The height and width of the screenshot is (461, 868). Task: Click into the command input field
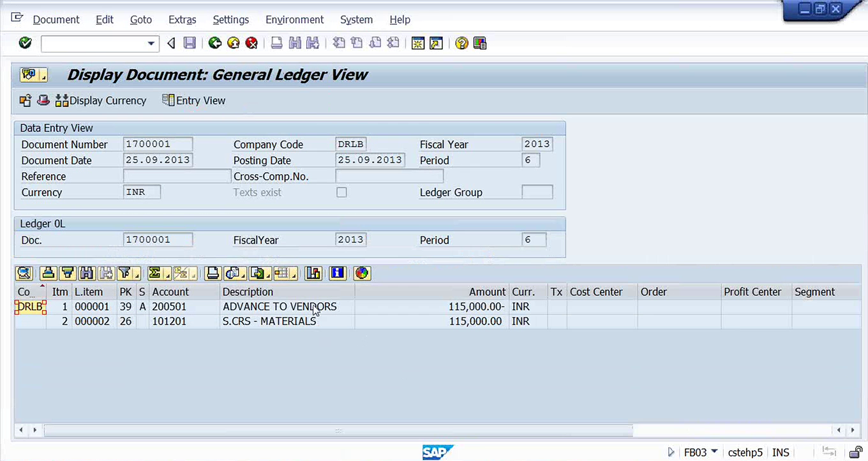(x=94, y=43)
